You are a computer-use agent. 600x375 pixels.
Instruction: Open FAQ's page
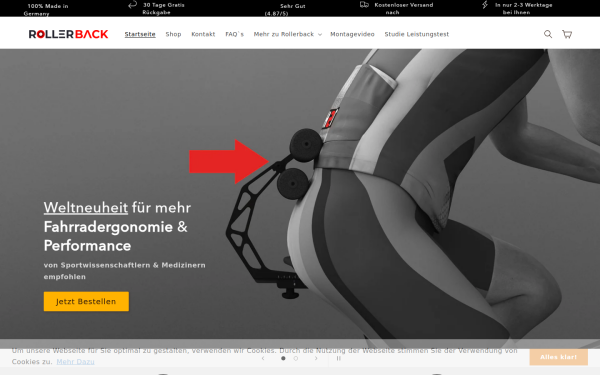tap(235, 34)
